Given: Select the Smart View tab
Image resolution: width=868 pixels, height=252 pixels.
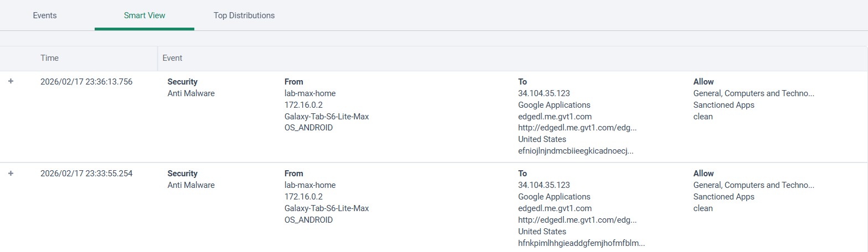Looking at the screenshot, I should click(144, 15).
